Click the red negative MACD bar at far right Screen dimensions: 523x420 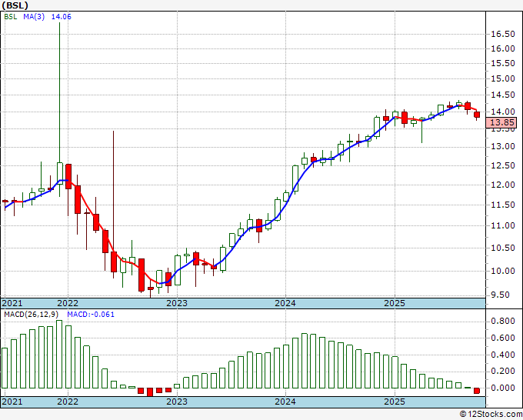477,391
